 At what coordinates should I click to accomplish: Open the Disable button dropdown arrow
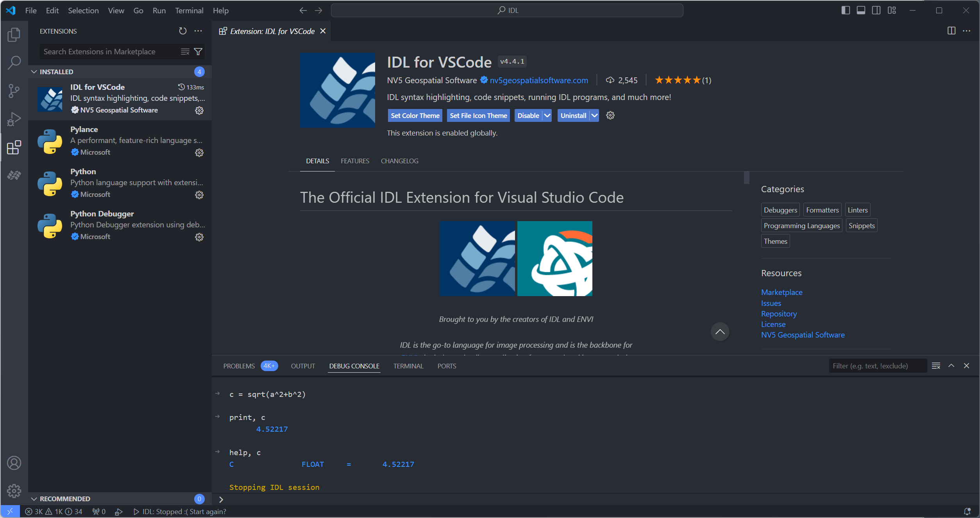[x=547, y=116]
